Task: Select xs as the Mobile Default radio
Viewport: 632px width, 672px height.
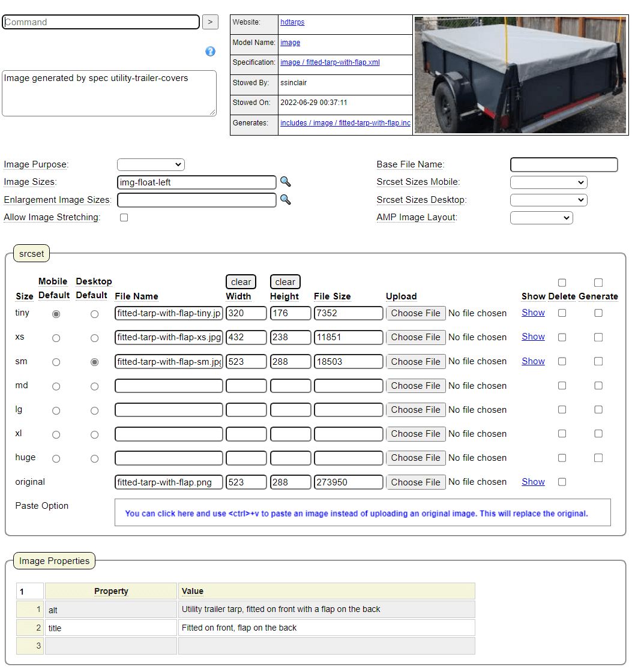Action: point(56,338)
